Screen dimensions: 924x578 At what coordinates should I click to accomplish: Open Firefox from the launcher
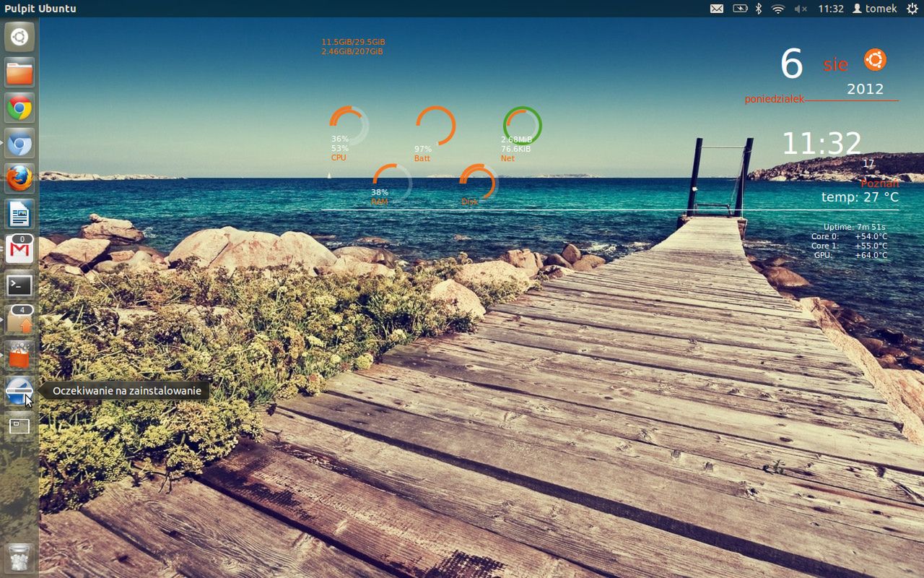coord(19,178)
